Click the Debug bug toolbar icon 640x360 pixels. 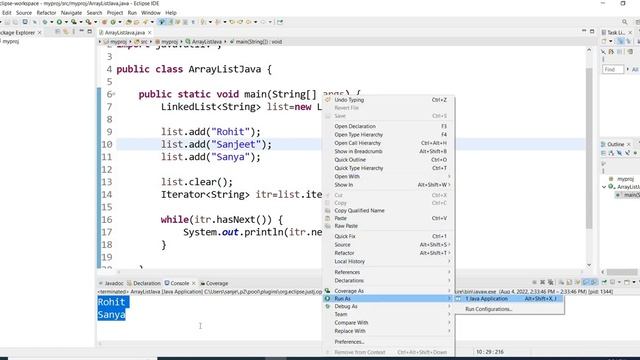click(x=45, y=22)
